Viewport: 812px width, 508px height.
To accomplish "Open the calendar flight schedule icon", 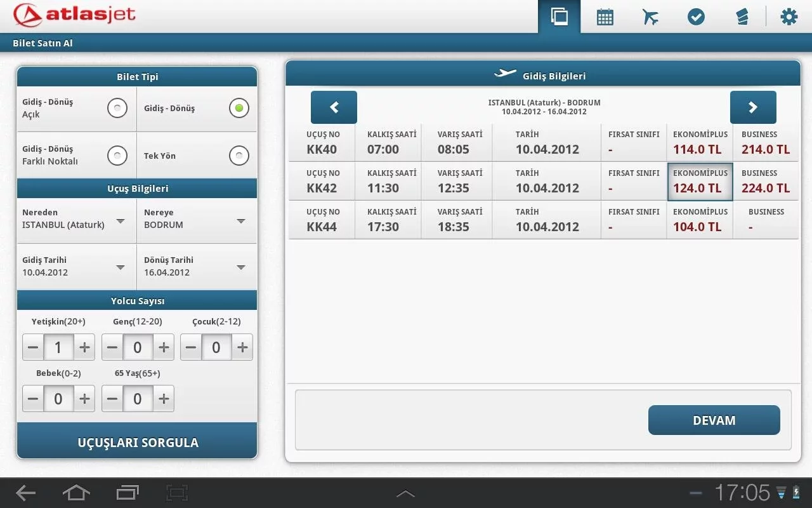I will pyautogui.click(x=605, y=17).
